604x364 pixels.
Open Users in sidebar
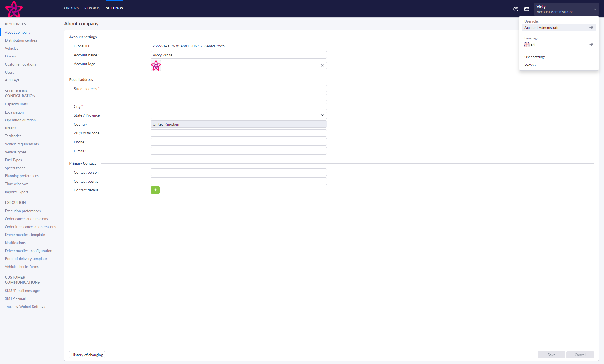(x=9, y=72)
